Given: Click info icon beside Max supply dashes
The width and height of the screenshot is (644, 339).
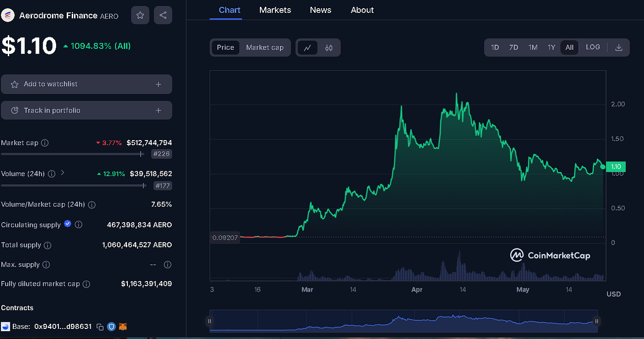Looking at the screenshot, I should coord(167,265).
